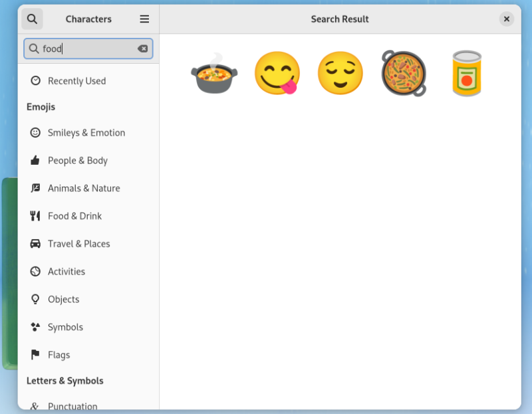
Task: Open the Flags category
Action: point(88,355)
